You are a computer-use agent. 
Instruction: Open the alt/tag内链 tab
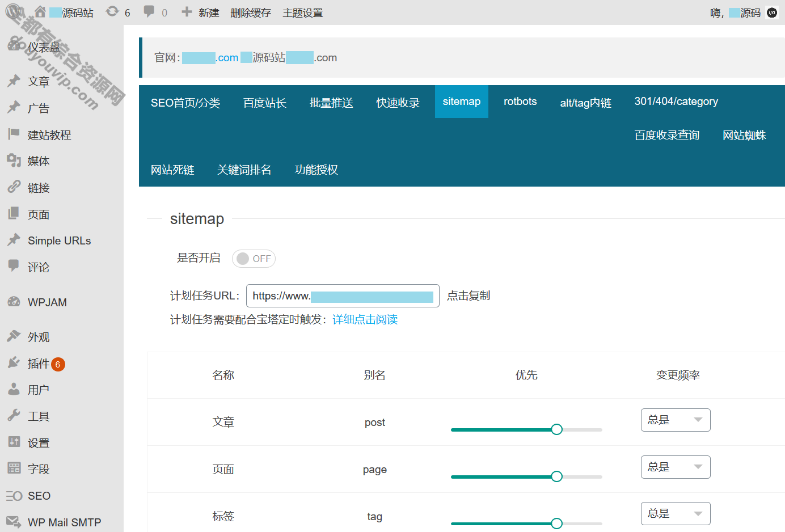(x=586, y=103)
